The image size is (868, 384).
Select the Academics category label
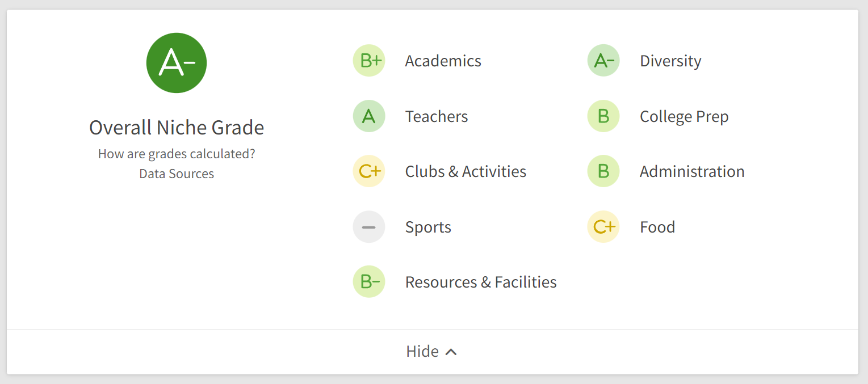tap(443, 61)
